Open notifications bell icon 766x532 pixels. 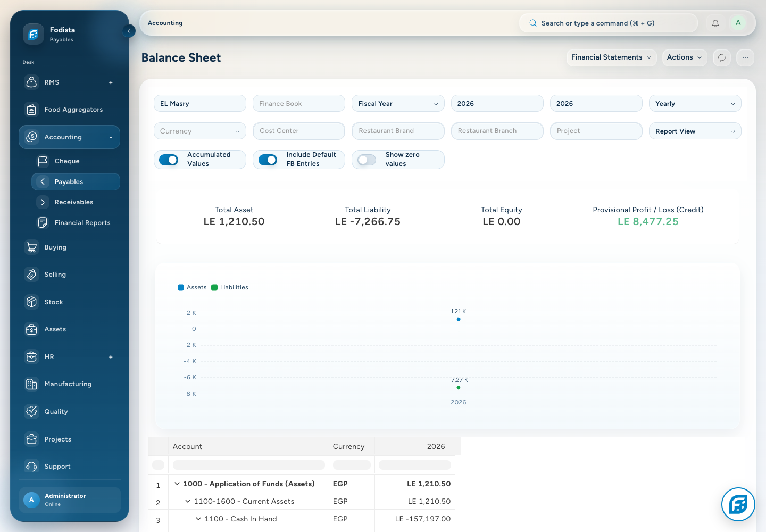pyautogui.click(x=715, y=23)
